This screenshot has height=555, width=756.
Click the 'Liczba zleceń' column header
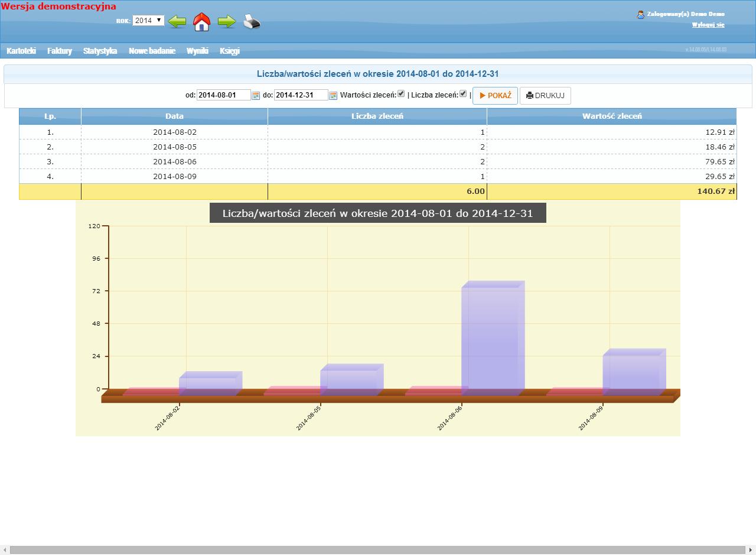click(377, 116)
